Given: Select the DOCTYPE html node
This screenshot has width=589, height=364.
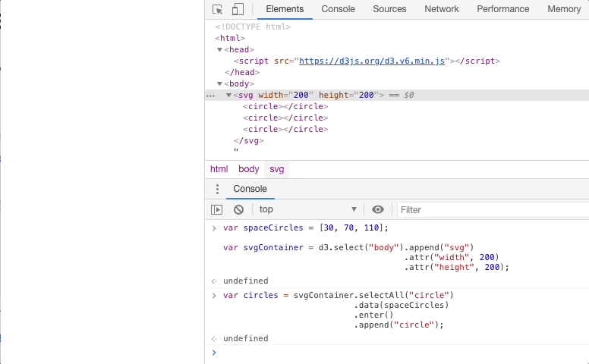Looking at the screenshot, I should (253, 27).
